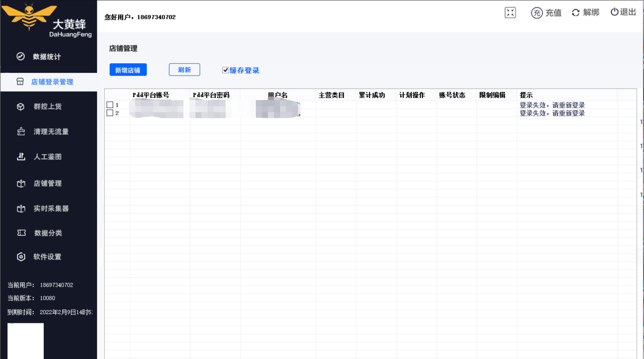Viewport: 644px width, 359px height.
Task: Click the Pdd平台账号 column header
Action: (151, 95)
